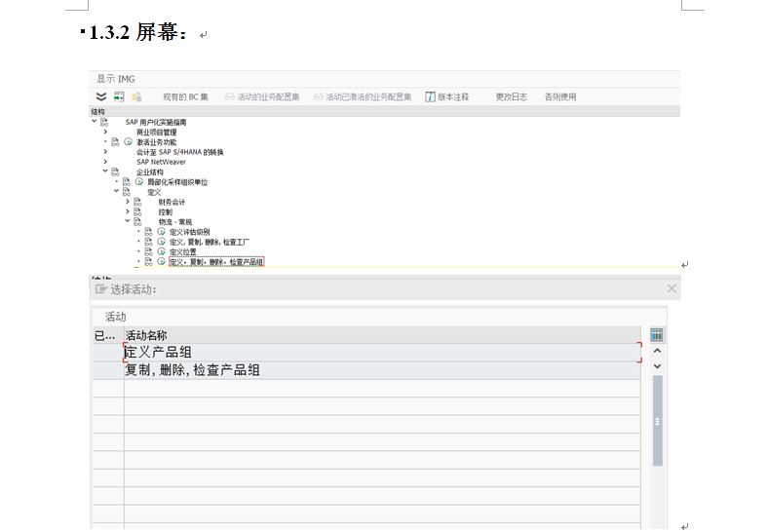768x532 pixels.
Task: Open documentation icon for 局部化采样组织单位
Action: pos(127,182)
